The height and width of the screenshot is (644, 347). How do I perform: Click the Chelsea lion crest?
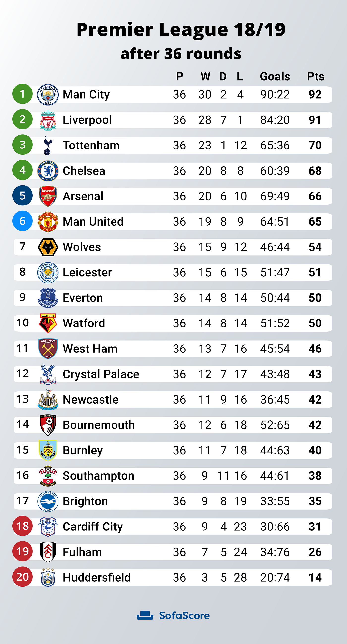[x=48, y=171]
